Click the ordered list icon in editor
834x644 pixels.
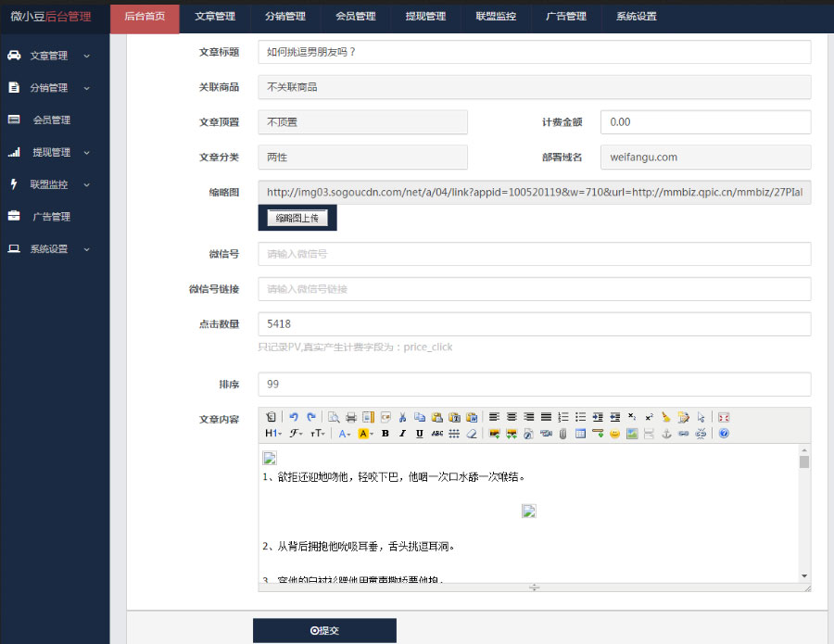pos(562,415)
